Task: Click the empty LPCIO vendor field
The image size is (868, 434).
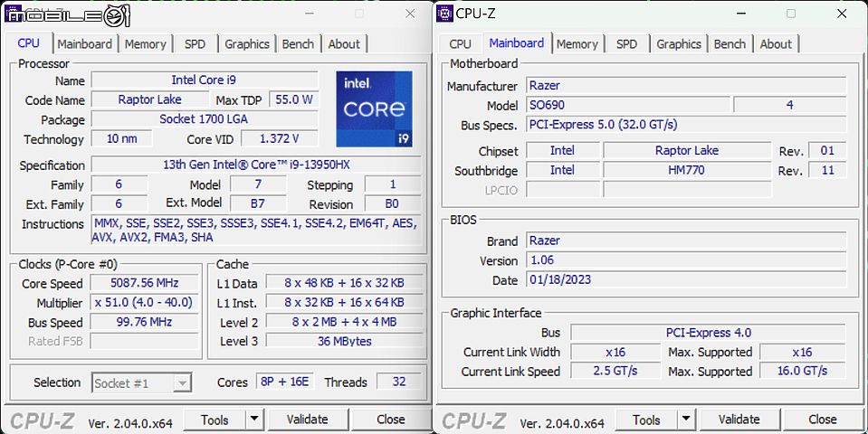Action: click(x=563, y=190)
